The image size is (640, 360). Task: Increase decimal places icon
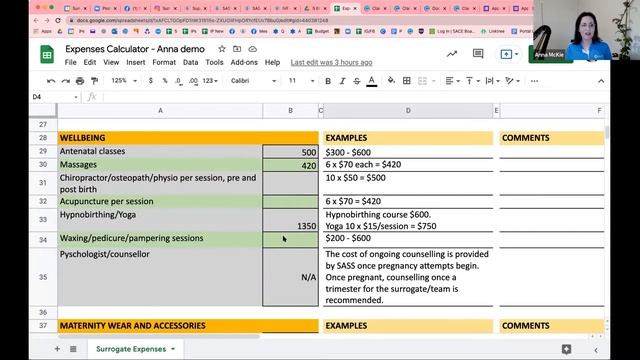(x=193, y=81)
